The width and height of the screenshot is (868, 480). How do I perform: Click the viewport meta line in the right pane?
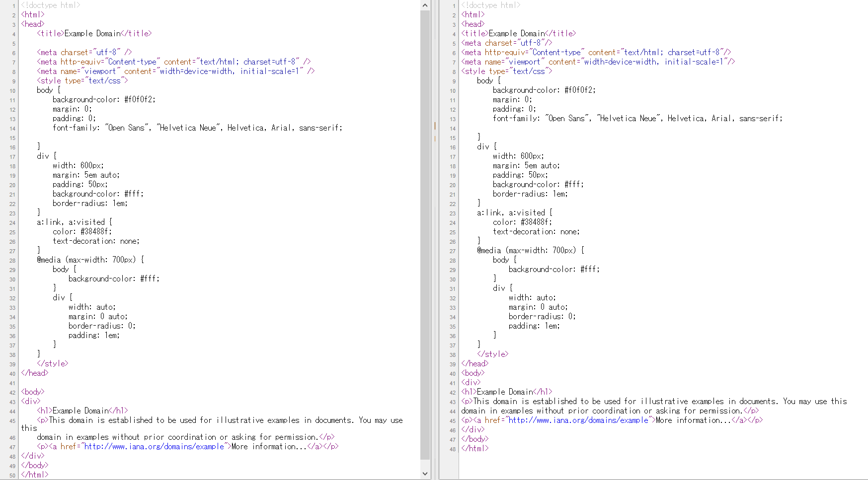point(598,62)
